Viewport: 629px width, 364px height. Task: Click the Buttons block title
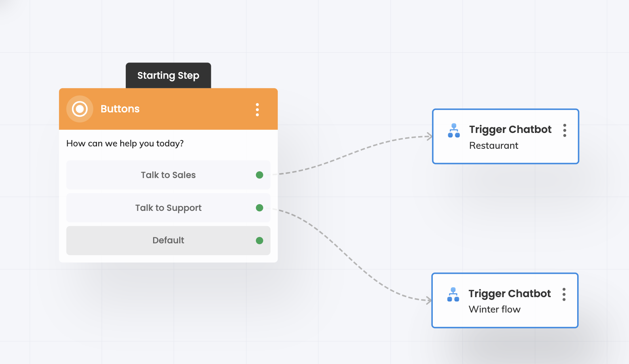tap(120, 109)
